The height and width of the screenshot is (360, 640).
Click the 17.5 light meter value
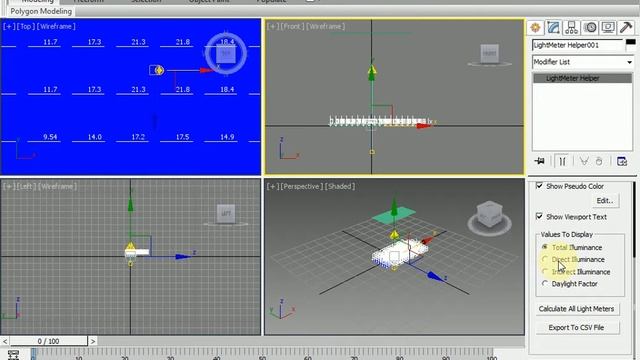pyautogui.click(x=182, y=137)
